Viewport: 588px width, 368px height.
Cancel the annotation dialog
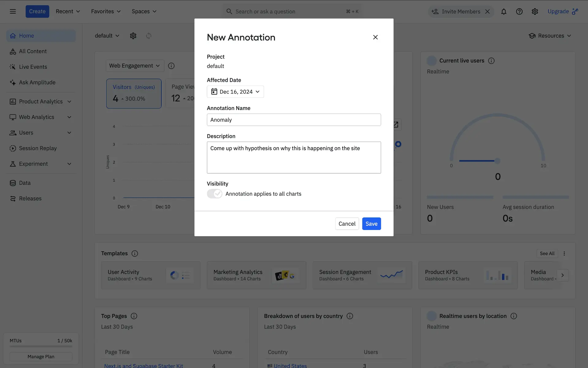point(347,224)
